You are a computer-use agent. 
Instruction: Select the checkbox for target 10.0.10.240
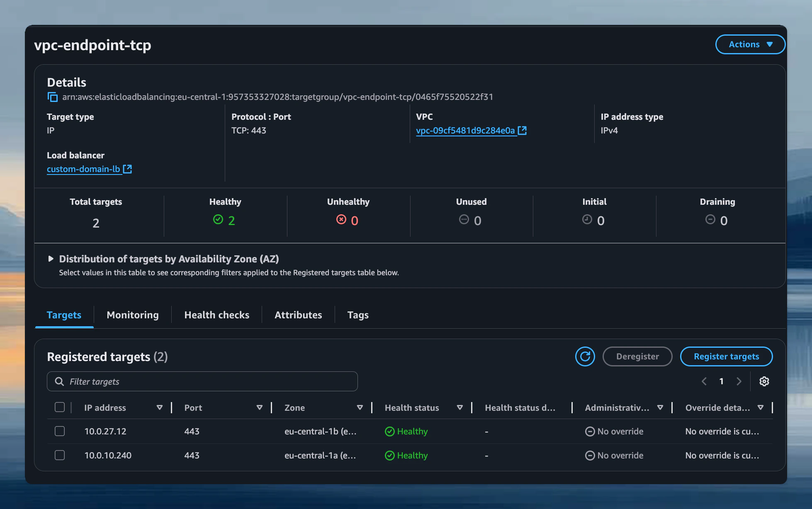(x=60, y=455)
